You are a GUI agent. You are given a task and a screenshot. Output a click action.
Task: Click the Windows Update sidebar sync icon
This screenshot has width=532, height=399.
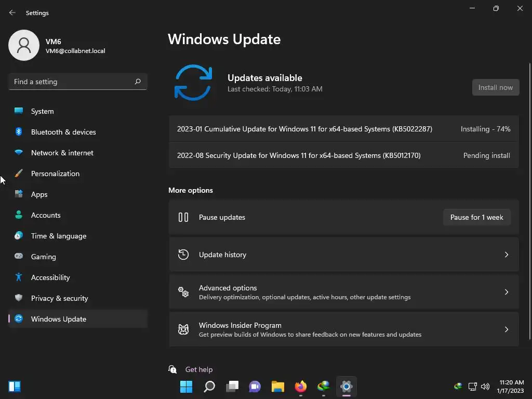[19, 318]
